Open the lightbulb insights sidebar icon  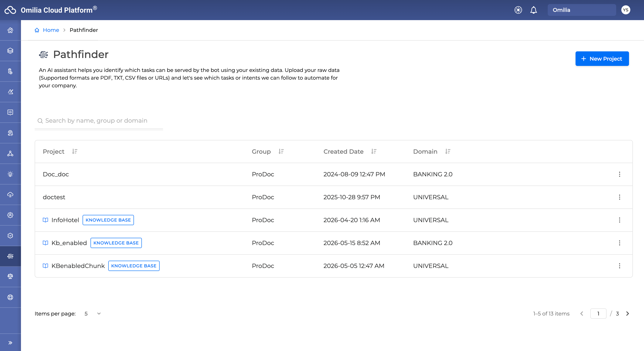[x=10, y=174]
